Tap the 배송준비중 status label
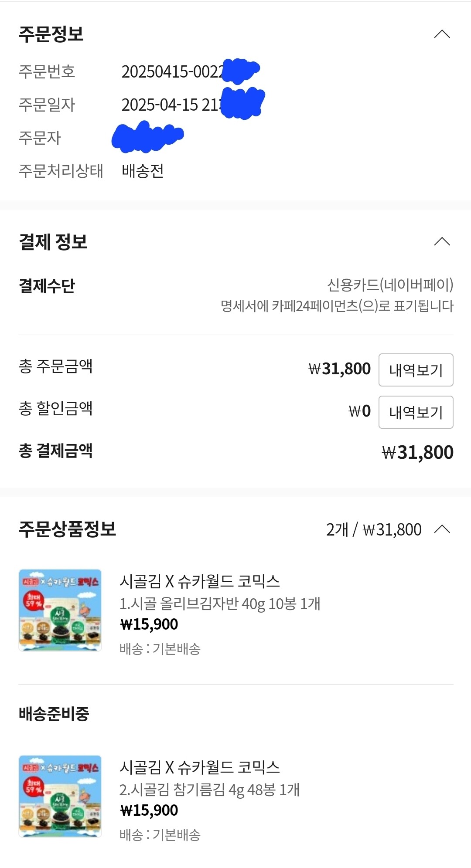This screenshot has width=471, height=868. [x=54, y=714]
